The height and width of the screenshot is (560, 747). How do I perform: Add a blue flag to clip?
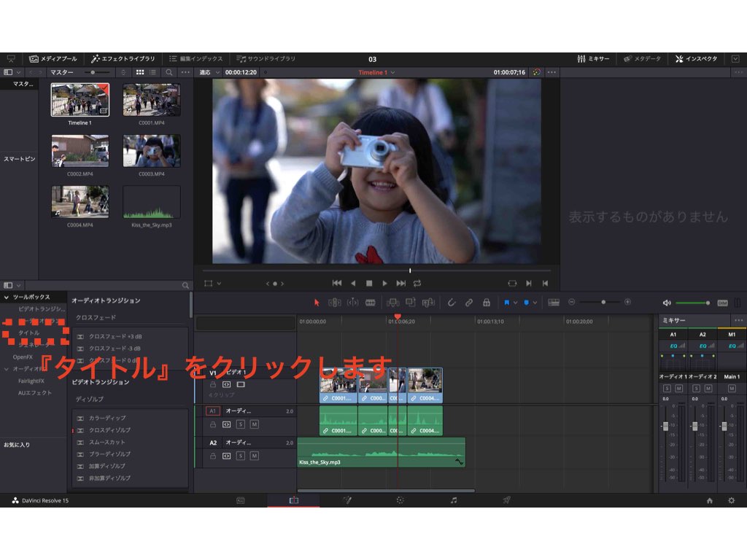[506, 303]
